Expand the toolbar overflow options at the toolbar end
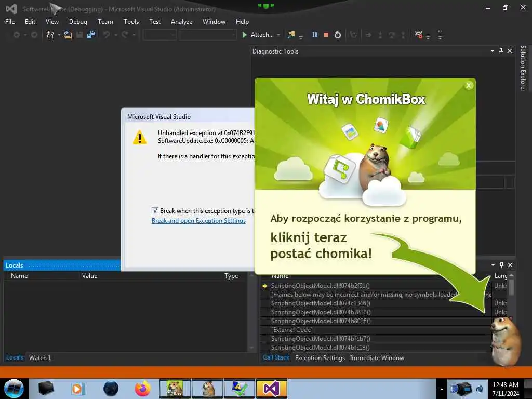 [440, 35]
